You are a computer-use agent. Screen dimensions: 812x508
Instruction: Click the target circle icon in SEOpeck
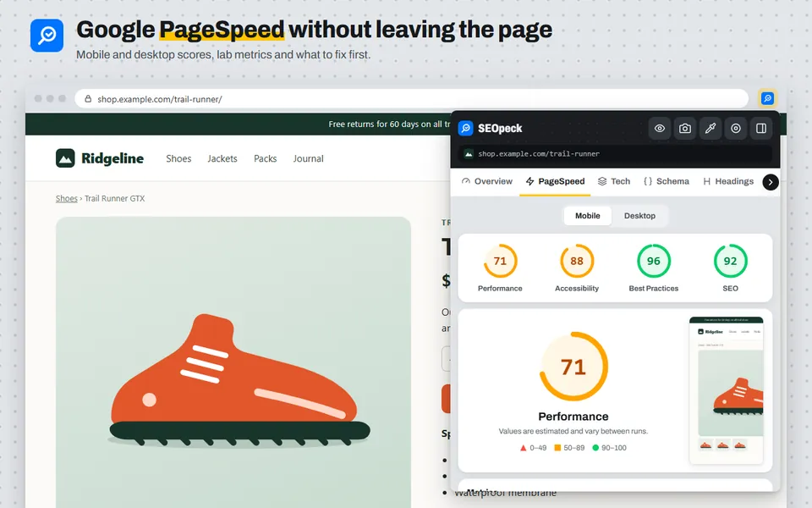[x=735, y=128]
